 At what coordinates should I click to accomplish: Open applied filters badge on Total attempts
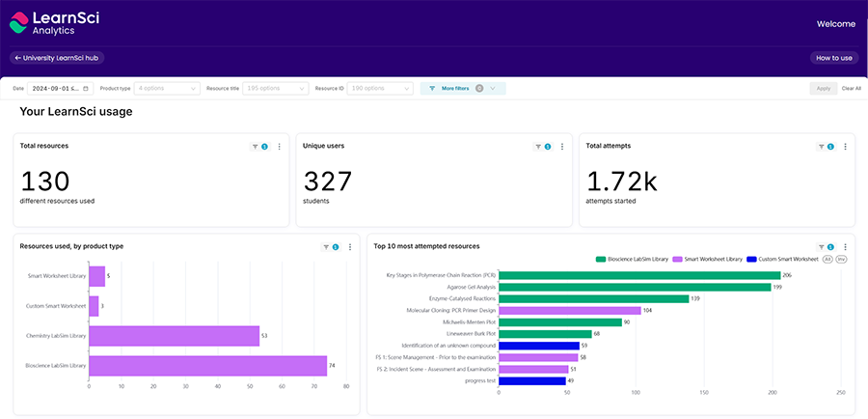tap(826, 147)
